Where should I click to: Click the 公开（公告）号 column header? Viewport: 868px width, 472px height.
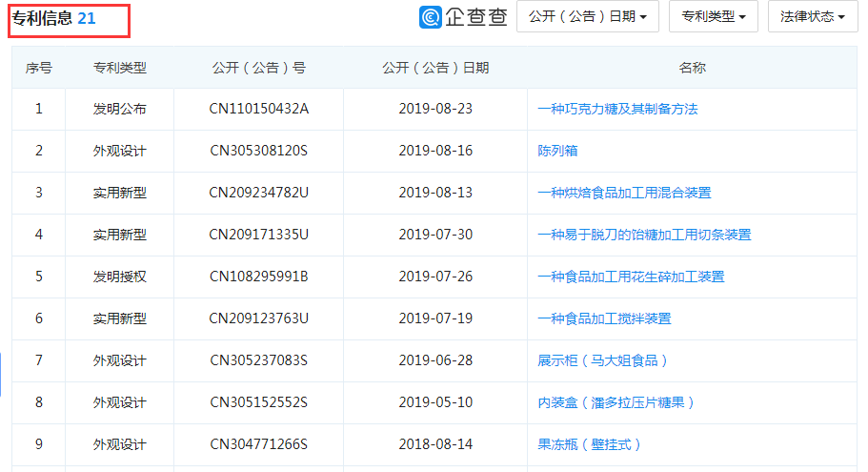(258, 68)
